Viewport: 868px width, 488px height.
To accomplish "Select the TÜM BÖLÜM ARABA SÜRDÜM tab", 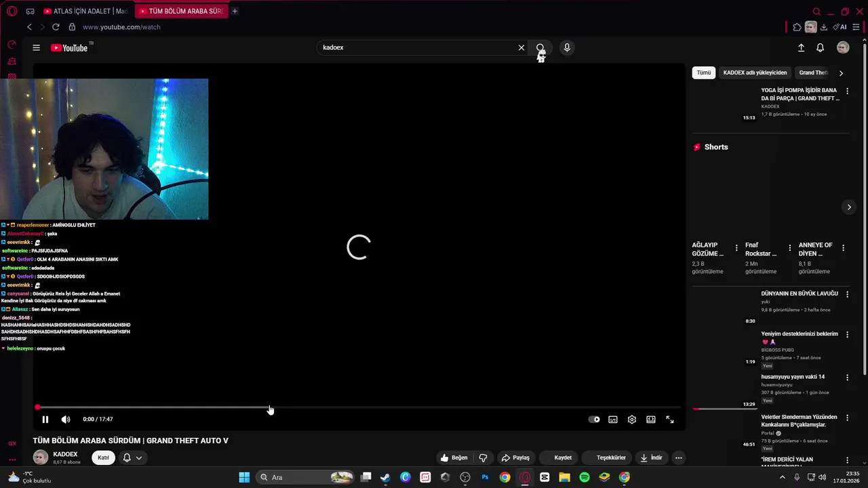I will pyautogui.click(x=181, y=11).
